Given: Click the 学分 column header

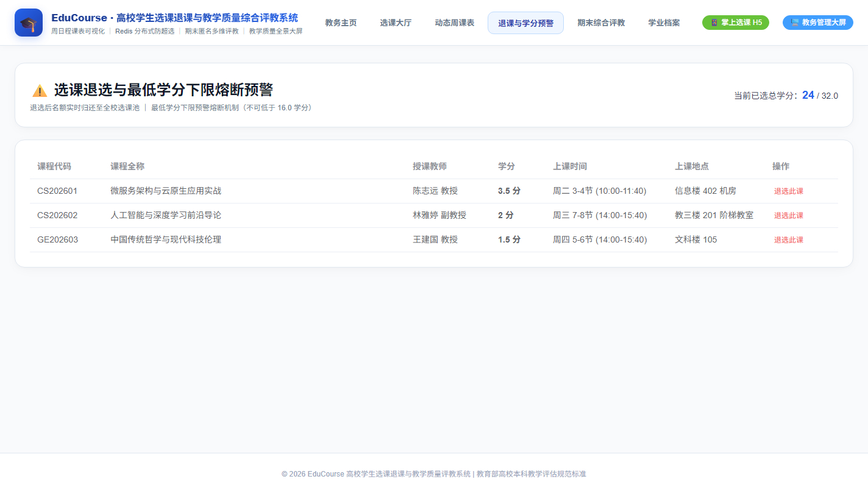Looking at the screenshot, I should (x=507, y=166).
